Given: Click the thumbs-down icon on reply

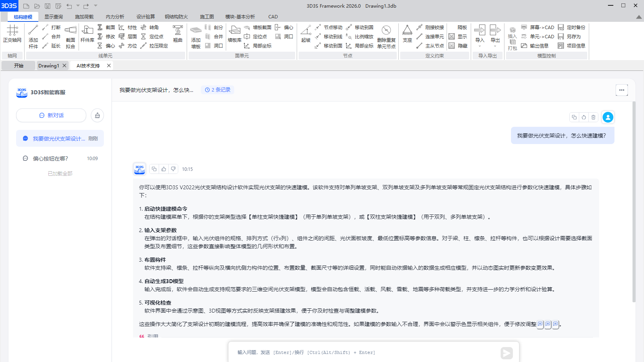Looking at the screenshot, I should (173, 169).
